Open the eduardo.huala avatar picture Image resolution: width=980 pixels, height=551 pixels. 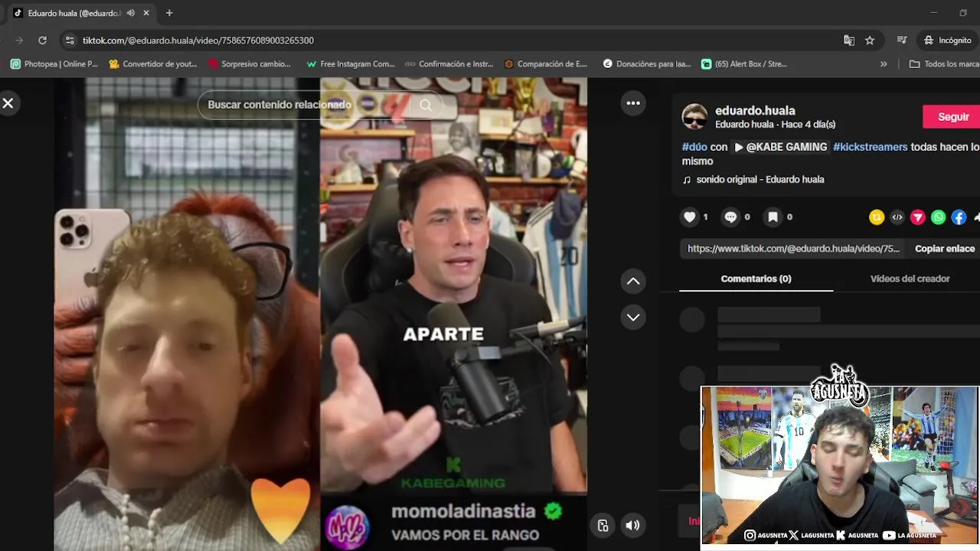tap(695, 116)
